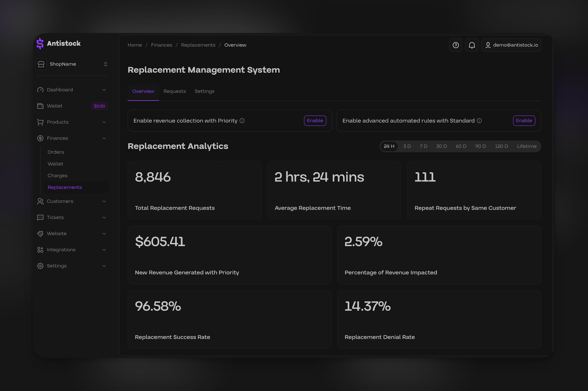588x391 pixels.
Task: Open the Wallet sidebar icon
Action: (x=40, y=106)
